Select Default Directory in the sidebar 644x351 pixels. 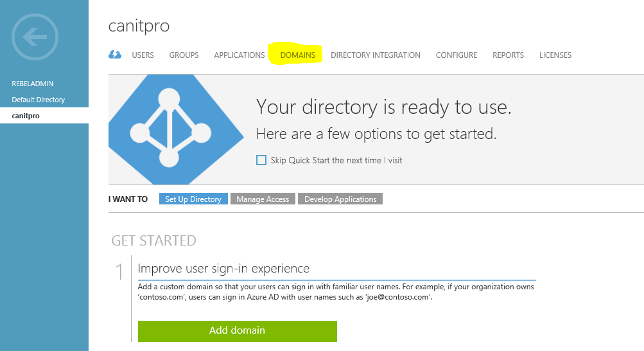point(38,100)
